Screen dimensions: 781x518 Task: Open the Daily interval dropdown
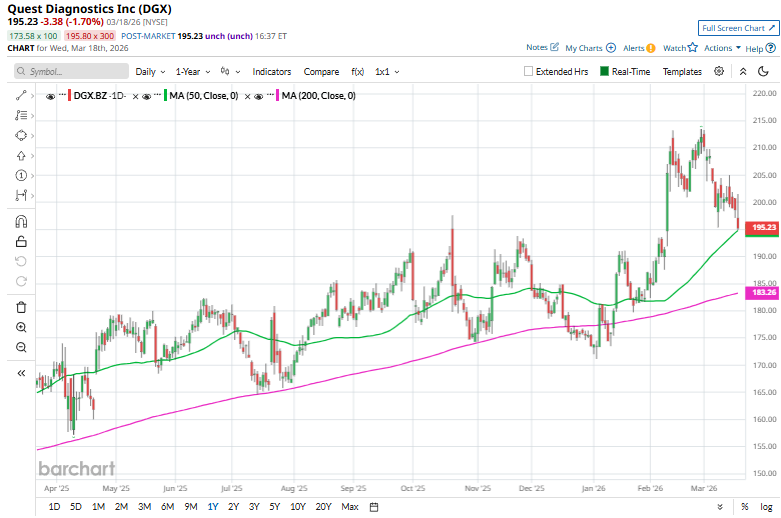[150, 72]
